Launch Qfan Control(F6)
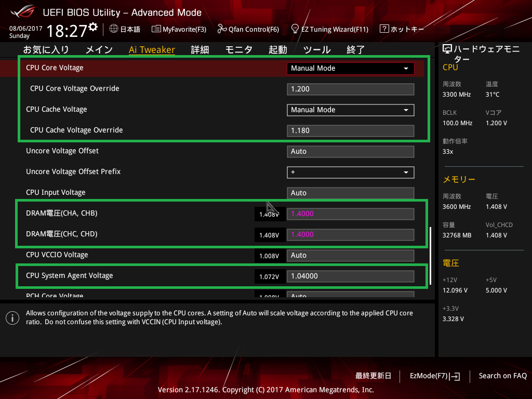The height and width of the screenshot is (399, 532). coord(248,29)
